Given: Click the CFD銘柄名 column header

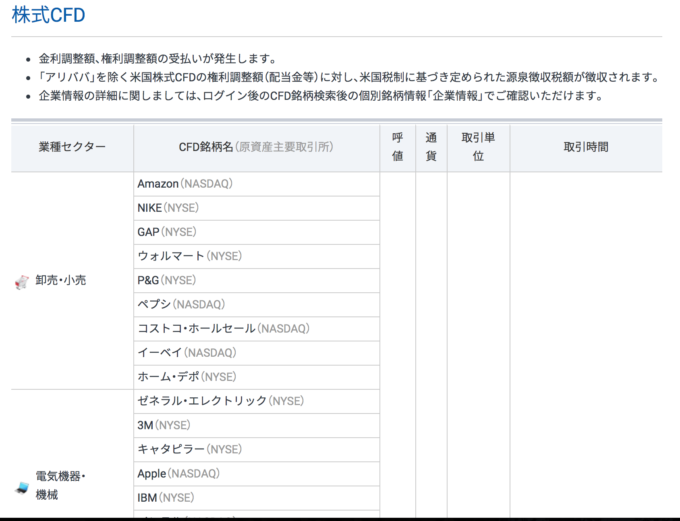Looking at the screenshot, I should [256, 147].
